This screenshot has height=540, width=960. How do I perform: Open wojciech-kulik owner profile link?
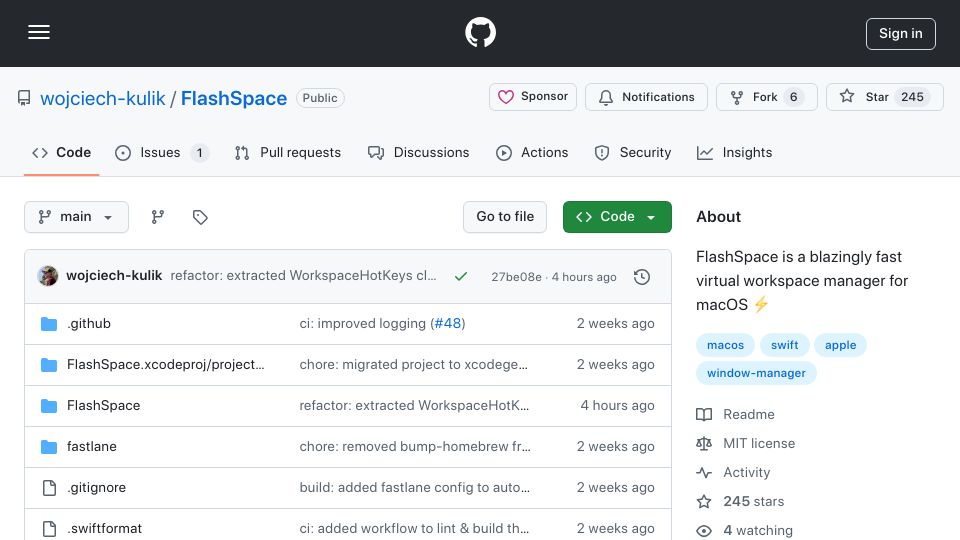[x=103, y=98]
